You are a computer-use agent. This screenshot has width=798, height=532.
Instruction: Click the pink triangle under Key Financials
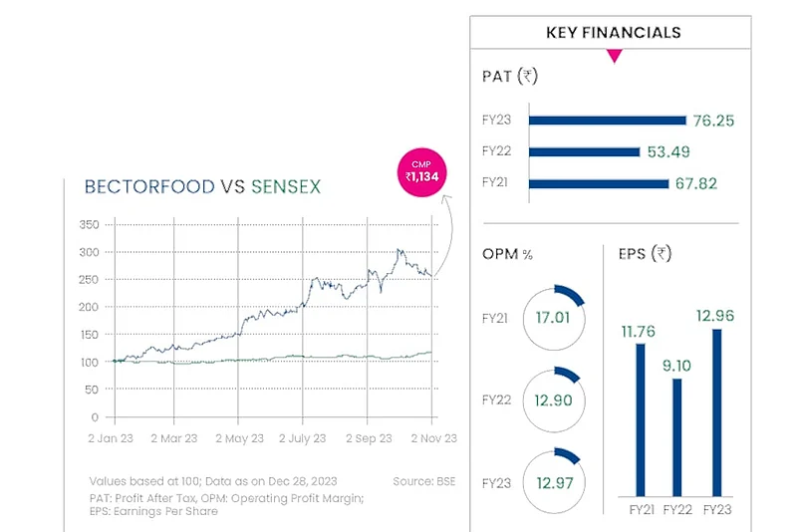pos(614,57)
